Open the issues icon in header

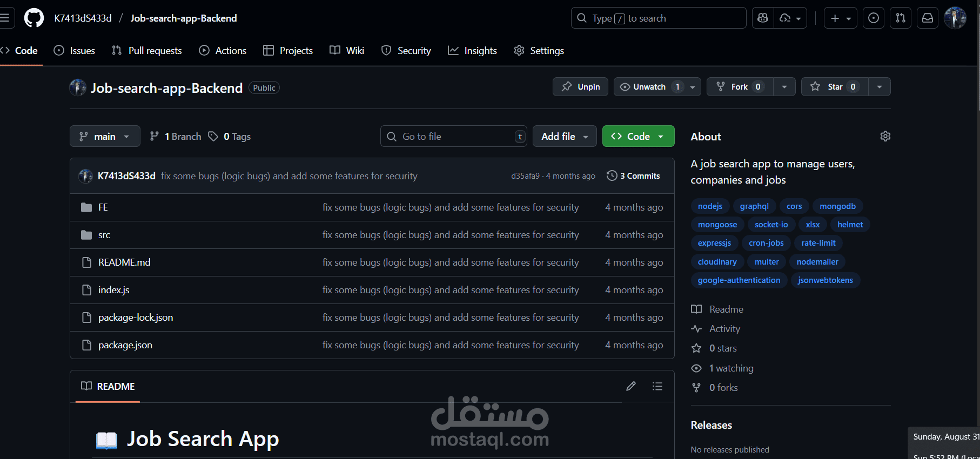click(x=874, y=18)
